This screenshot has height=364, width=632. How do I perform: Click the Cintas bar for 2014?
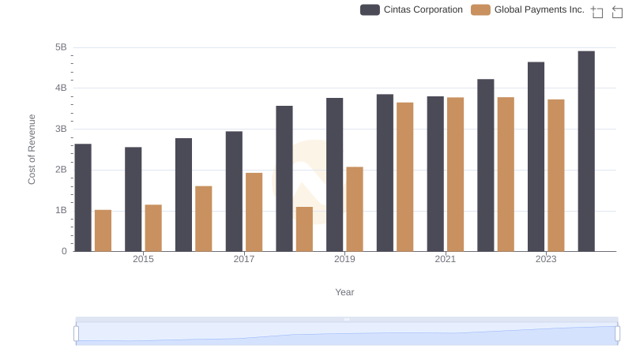(x=83, y=197)
